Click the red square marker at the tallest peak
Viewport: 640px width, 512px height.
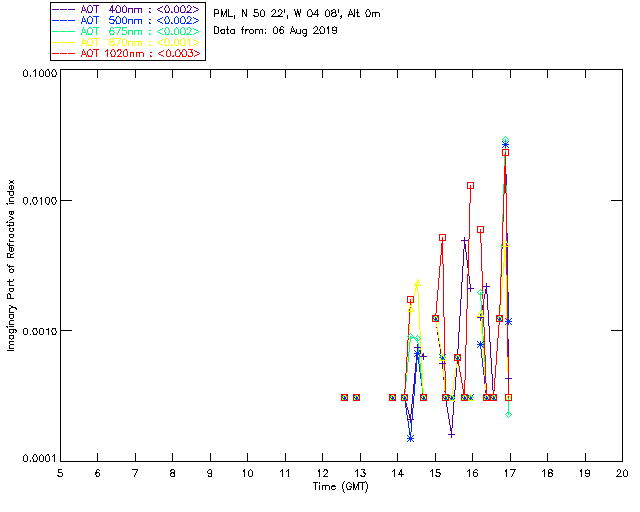click(x=506, y=153)
